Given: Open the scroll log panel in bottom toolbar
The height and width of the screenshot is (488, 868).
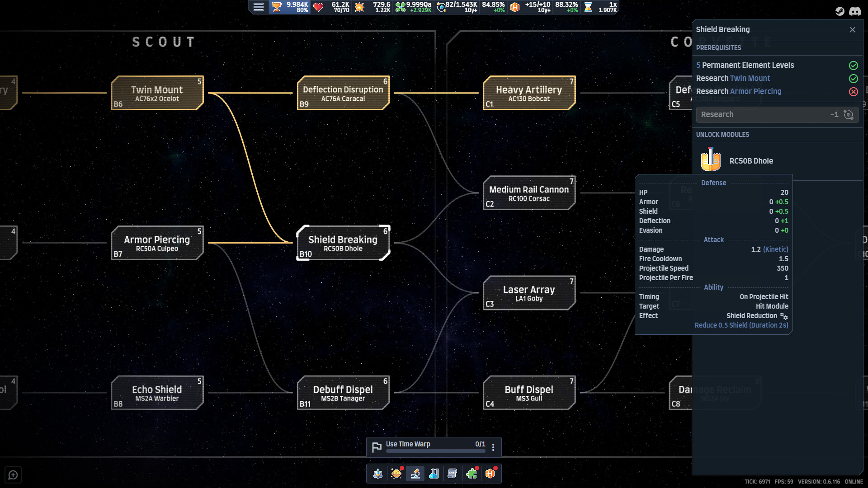Looking at the screenshot, I should [453, 474].
